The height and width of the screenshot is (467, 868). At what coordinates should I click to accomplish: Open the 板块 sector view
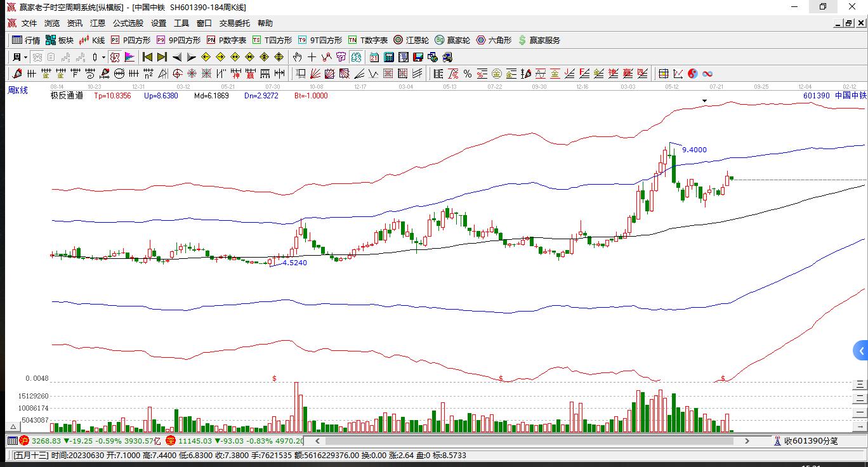point(60,40)
